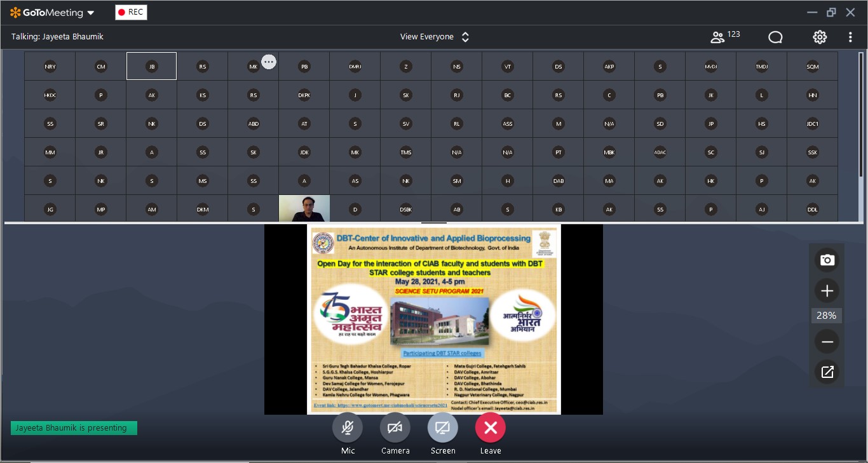868x463 pixels.
Task: Select the MVDJ participant avatar
Action: click(711, 66)
